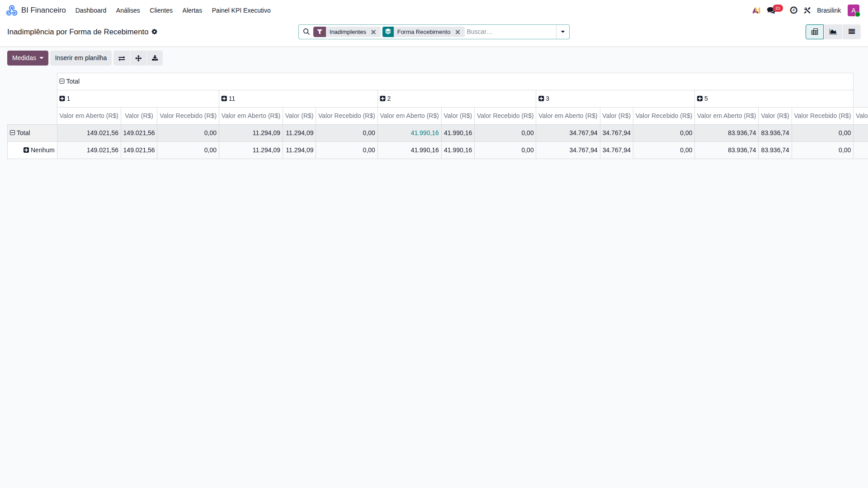The image size is (868, 488).
Task: Download the pivot table as spreadsheet
Action: [x=155, y=58]
